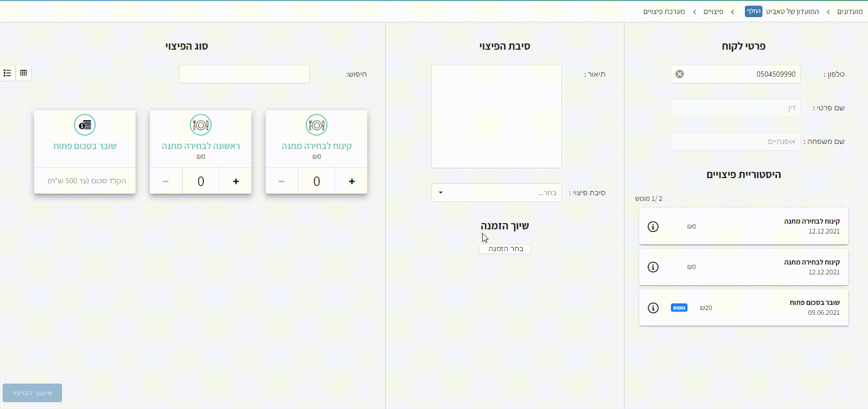Switch to grid view of compensation types
This screenshot has height=409, width=868.
(23, 73)
